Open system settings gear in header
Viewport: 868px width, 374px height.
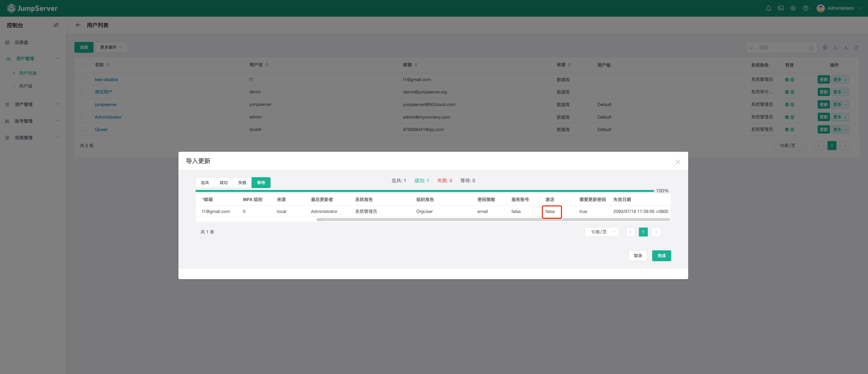793,8
